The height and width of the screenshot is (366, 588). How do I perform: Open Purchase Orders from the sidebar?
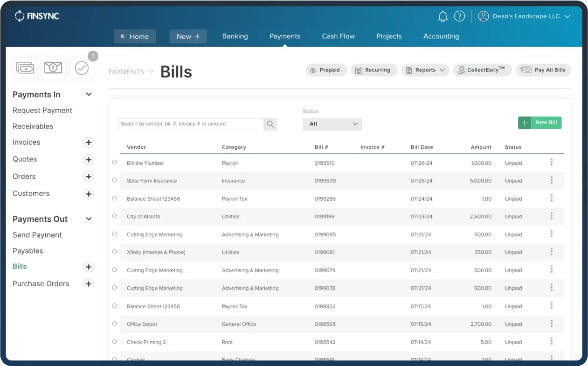tap(41, 283)
